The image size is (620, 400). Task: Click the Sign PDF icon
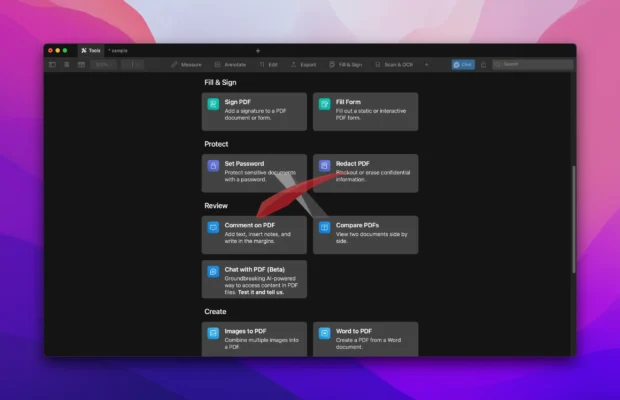point(213,104)
